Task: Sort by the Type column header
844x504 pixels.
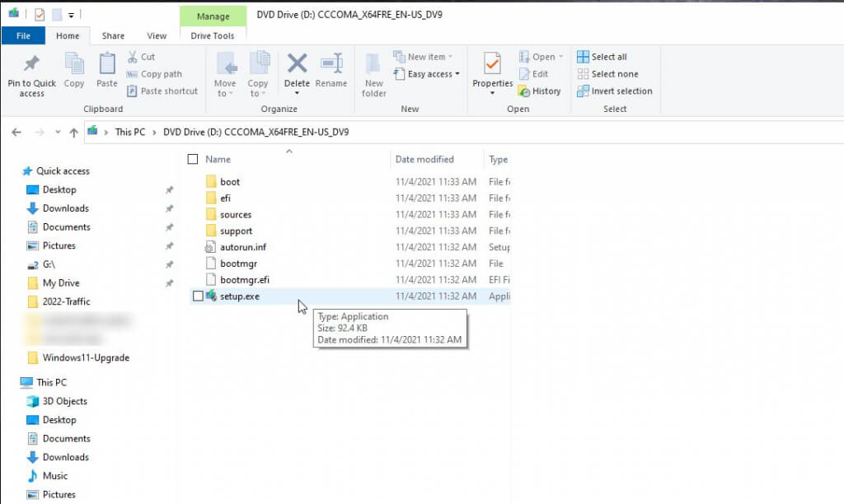Action: tap(499, 159)
